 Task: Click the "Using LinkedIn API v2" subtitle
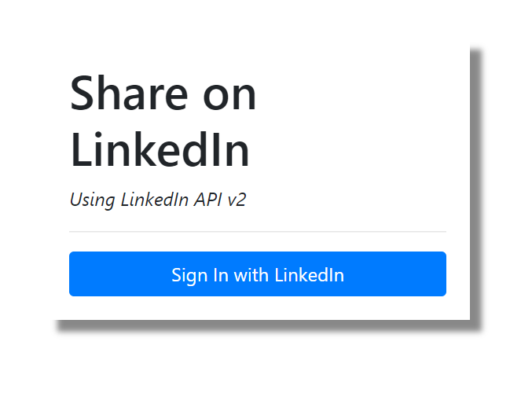click(x=158, y=200)
